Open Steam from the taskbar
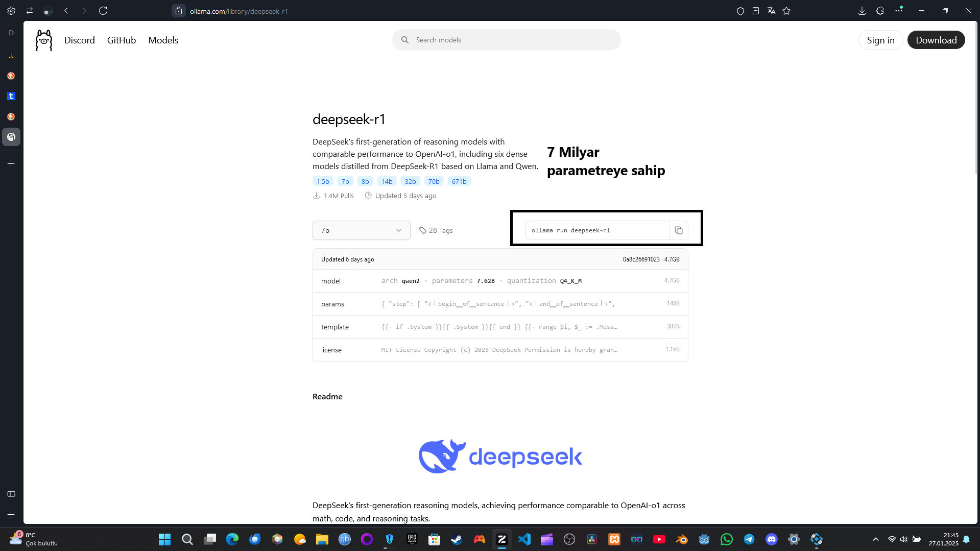Image resolution: width=980 pixels, height=551 pixels. [457, 539]
